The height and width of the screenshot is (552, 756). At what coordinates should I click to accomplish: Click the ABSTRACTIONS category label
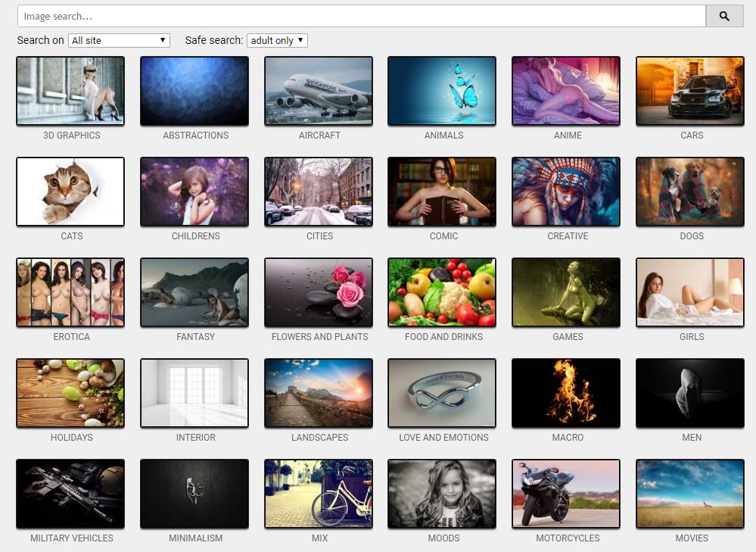click(x=196, y=136)
